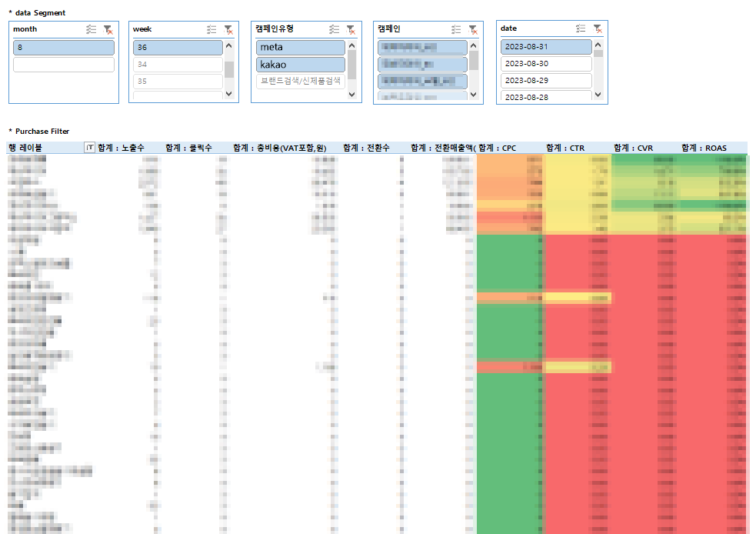Clear filter on date slicer

click(x=598, y=28)
